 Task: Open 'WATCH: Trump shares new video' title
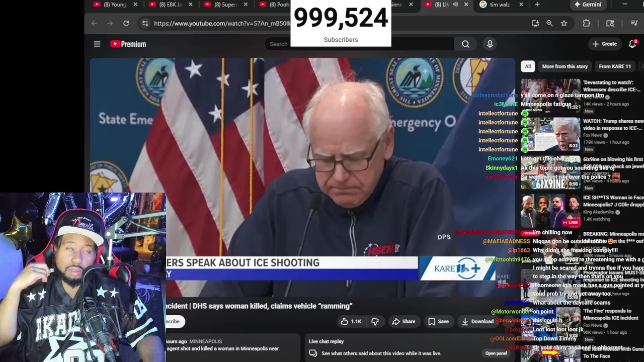[613, 125]
